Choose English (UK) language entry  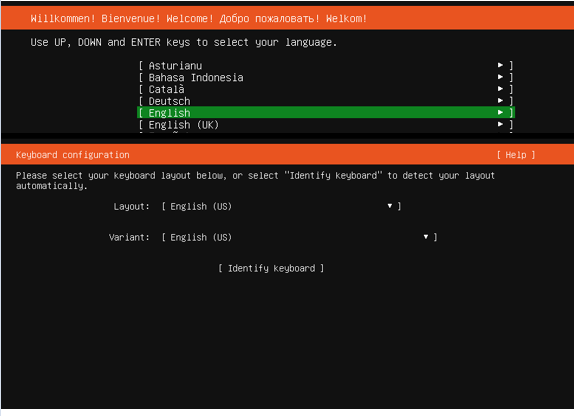pyautogui.click(x=326, y=125)
